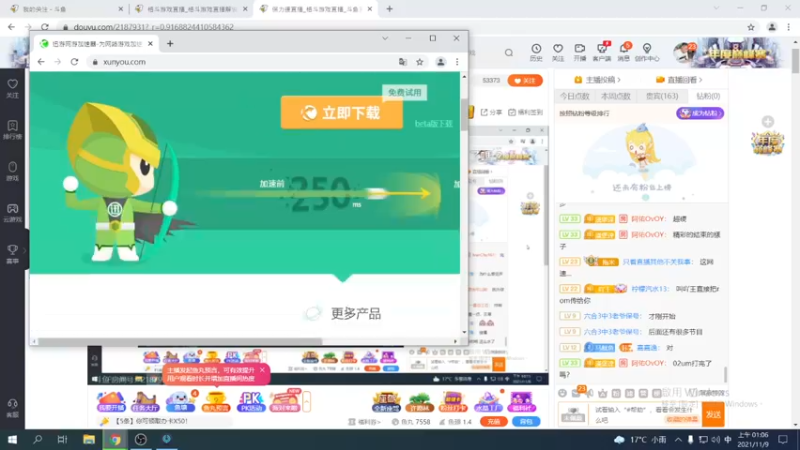The height and width of the screenshot is (450, 800).
Task: Open profile icon in xunyou window toolbar
Action: [440, 62]
